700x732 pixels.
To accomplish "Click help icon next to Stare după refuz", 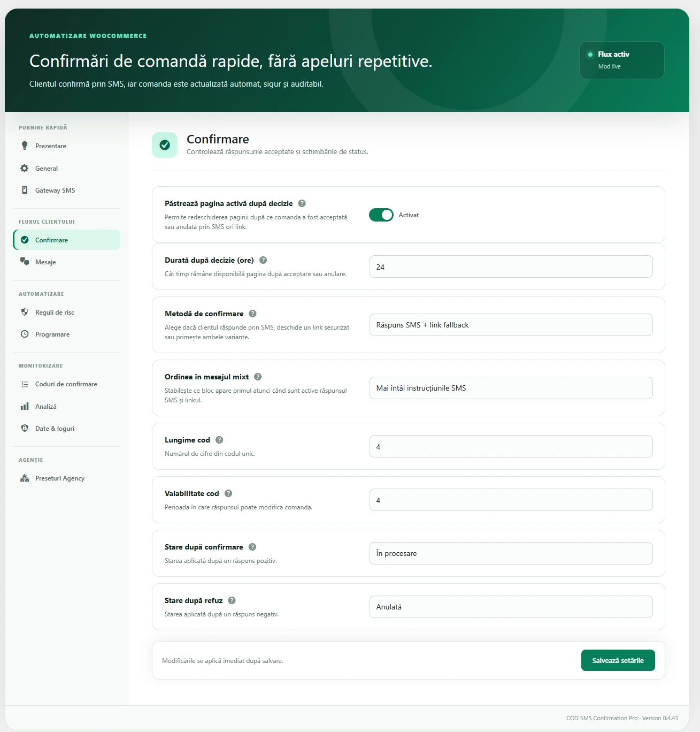I will [232, 600].
